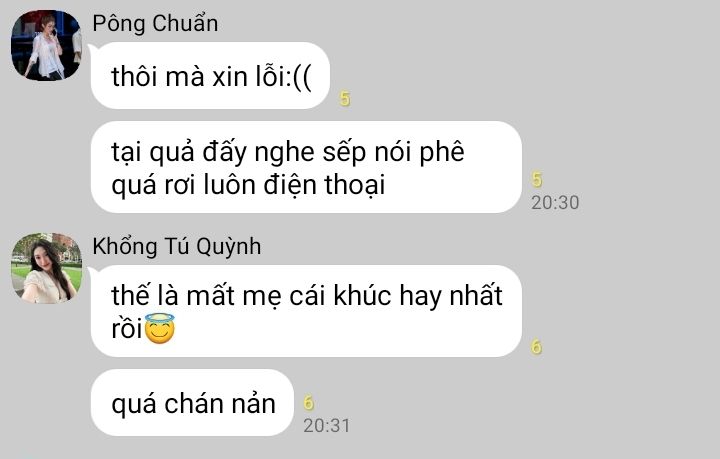This screenshot has height=459, width=720.
Task: Select the 'quá chán nản' message bubble
Action: (x=192, y=403)
